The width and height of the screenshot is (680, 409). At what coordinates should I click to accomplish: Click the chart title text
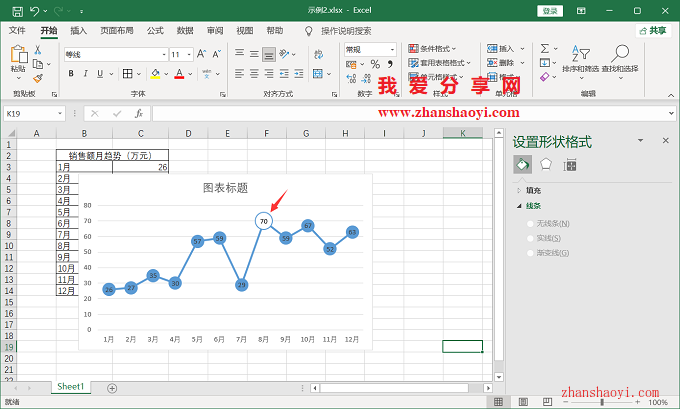coord(226,188)
